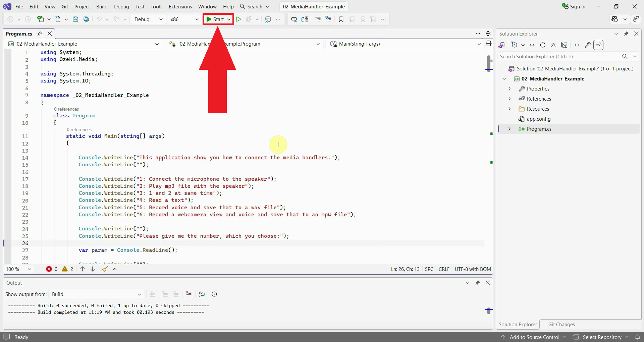Click Pending Changes Filter clock icon

[514, 45]
